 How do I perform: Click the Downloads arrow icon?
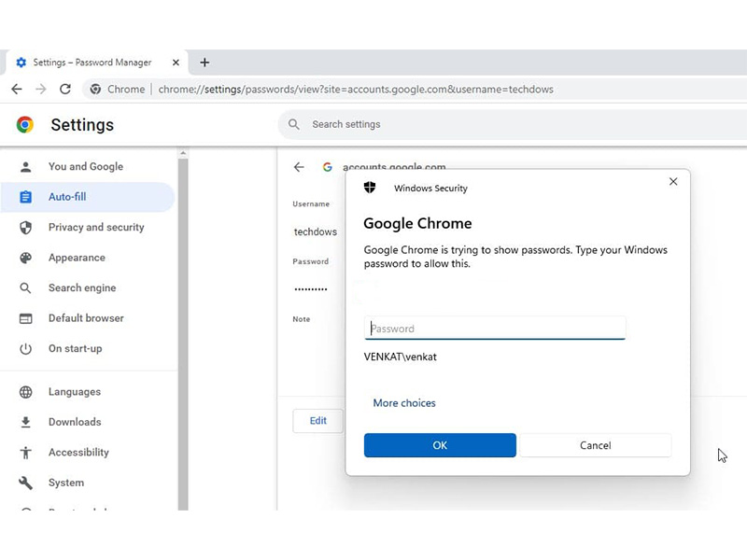pos(26,422)
